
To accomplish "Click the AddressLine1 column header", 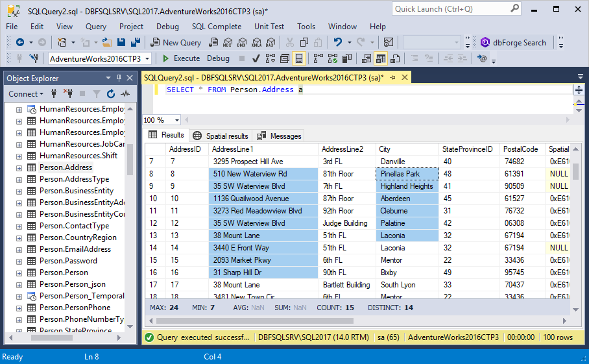I will coord(263,149).
